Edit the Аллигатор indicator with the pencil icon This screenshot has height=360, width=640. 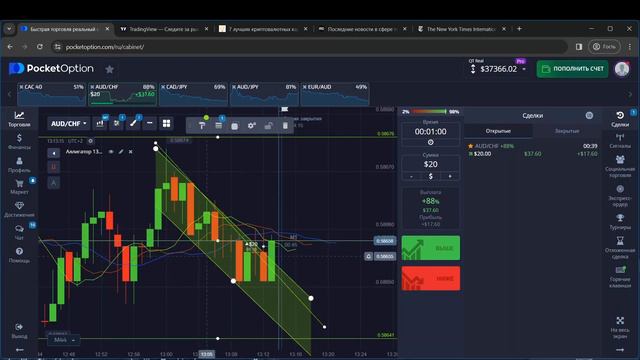click(121, 152)
